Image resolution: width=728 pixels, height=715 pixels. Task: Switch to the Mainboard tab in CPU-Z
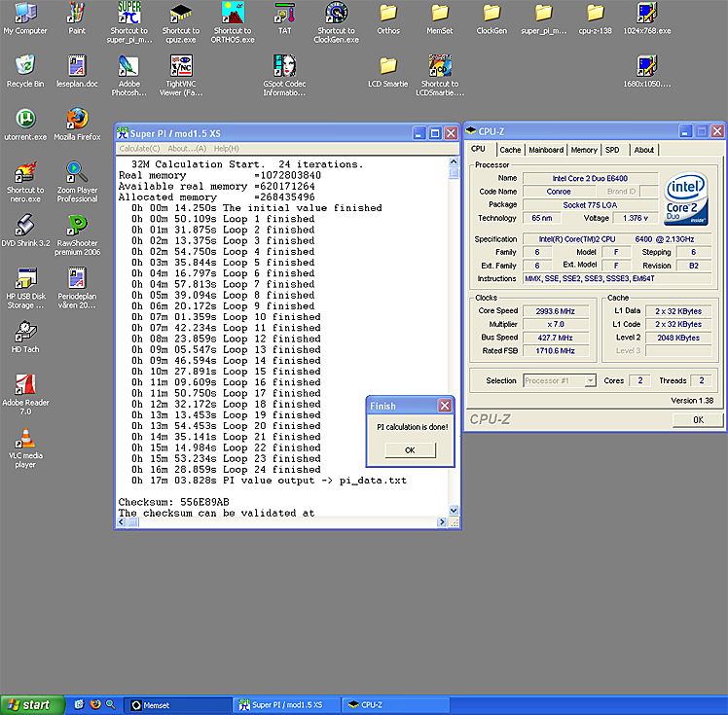[x=546, y=150]
